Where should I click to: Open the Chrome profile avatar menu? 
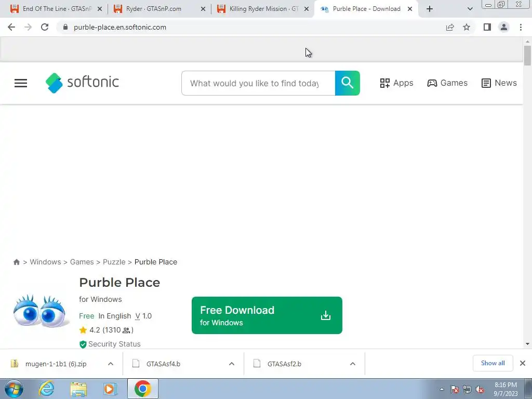click(504, 27)
